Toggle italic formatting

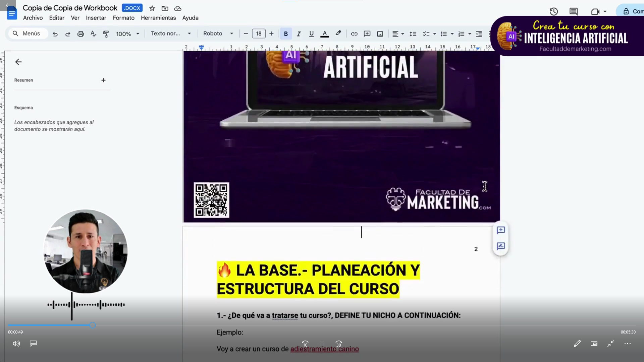pyautogui.click(x=299, y=34)
